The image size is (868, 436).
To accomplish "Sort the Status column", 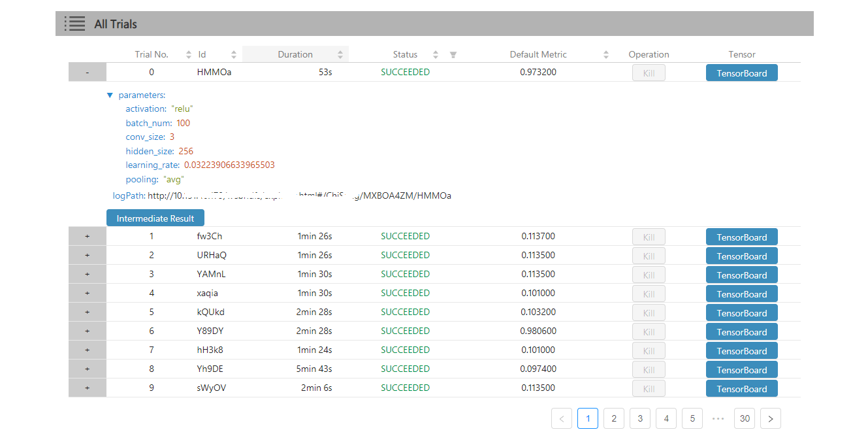I will [x=436, y=55].
